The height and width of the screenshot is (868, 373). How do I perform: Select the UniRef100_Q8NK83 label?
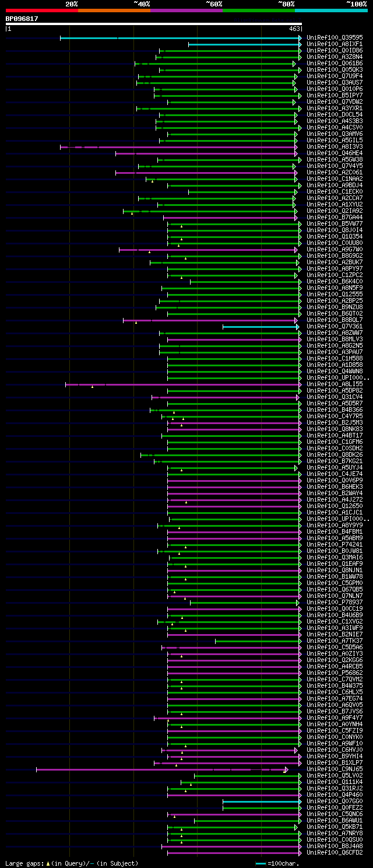click(x=335, y=429)
